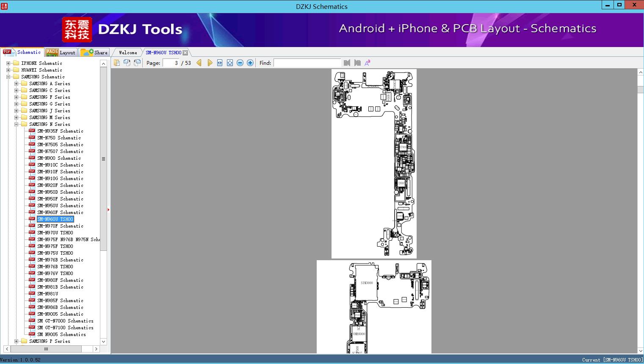Open SM-N981U file
Viewport: 644px width, 364px height.
click(47, 294)
